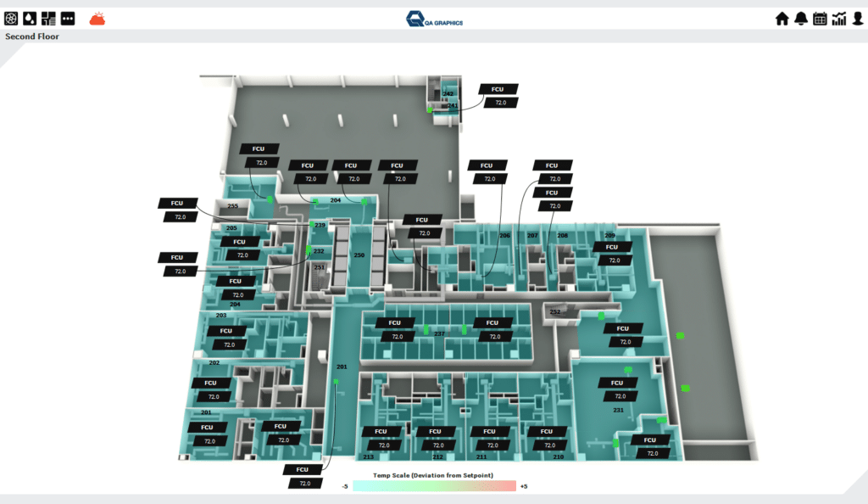Screen dimensions: 868x504
Task: Open the alarms bell icon
Action: (801, 19)
